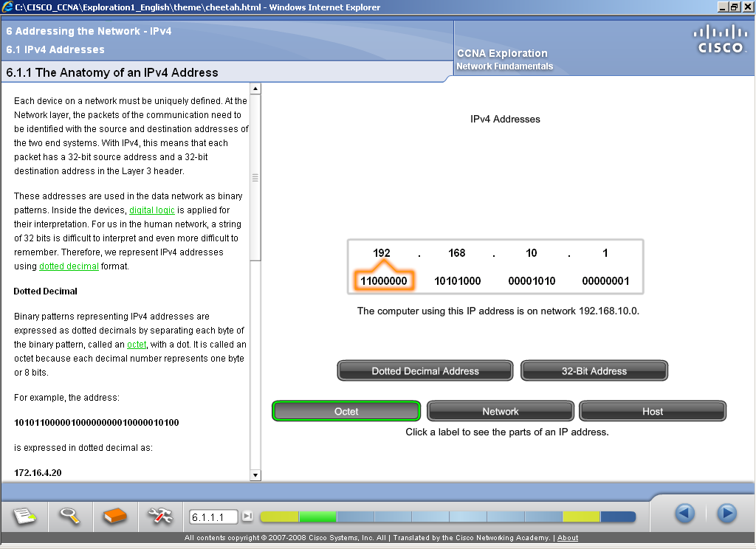
Task: Minimize the Internet Explorer window
Action: [x=722, y=7]
